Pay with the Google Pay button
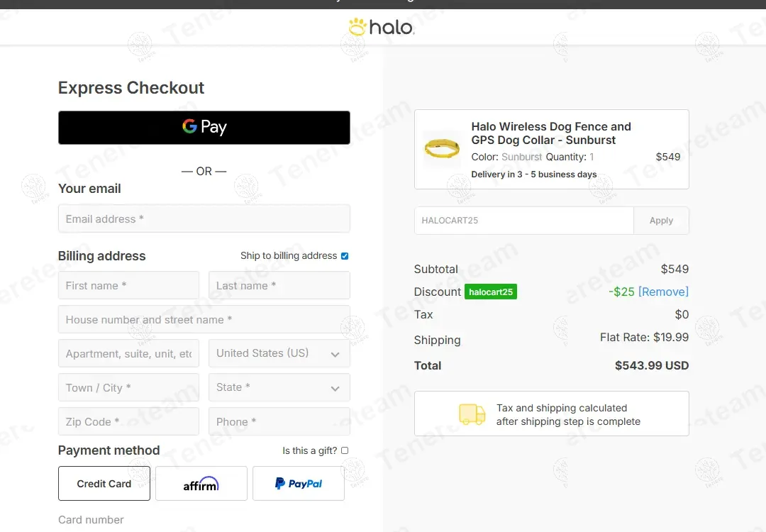The width and height of the screenshot is (766, 532). coord(204,128)
